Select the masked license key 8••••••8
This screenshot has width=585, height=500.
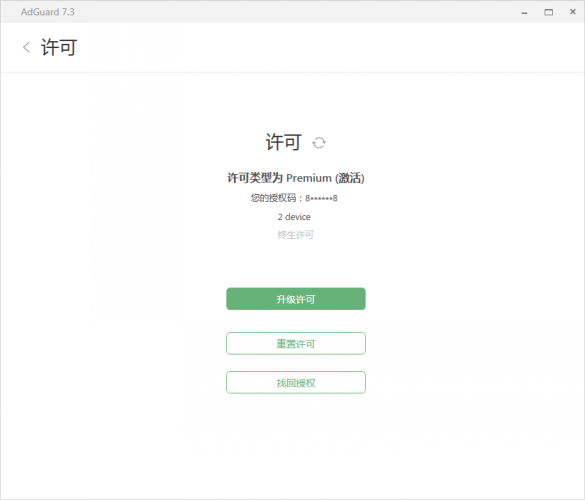coord(321,198)
